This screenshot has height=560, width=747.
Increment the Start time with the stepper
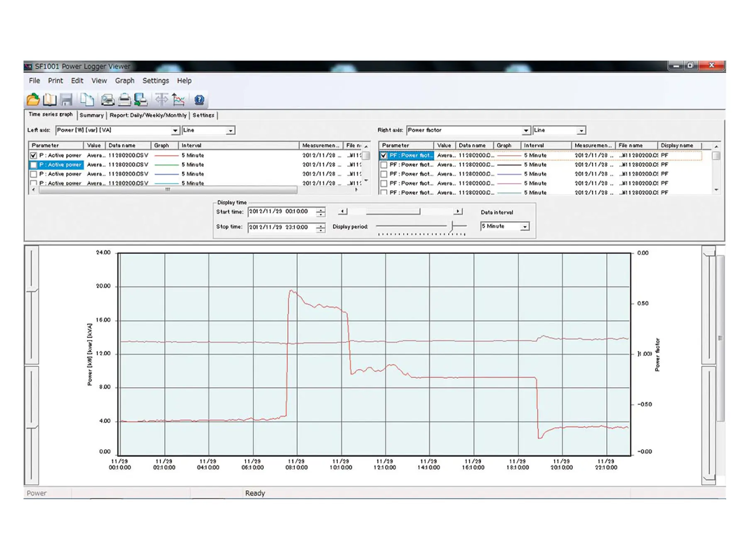coord(320,209)
